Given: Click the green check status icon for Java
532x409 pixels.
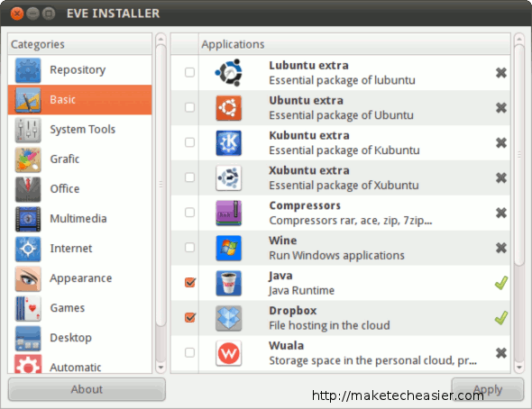Looking at the screenshot, I should [501, 283].
